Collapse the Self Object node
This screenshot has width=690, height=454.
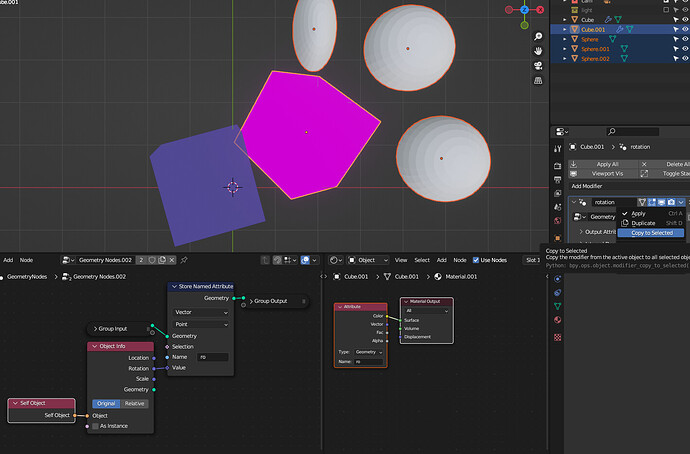coord(15,403)
